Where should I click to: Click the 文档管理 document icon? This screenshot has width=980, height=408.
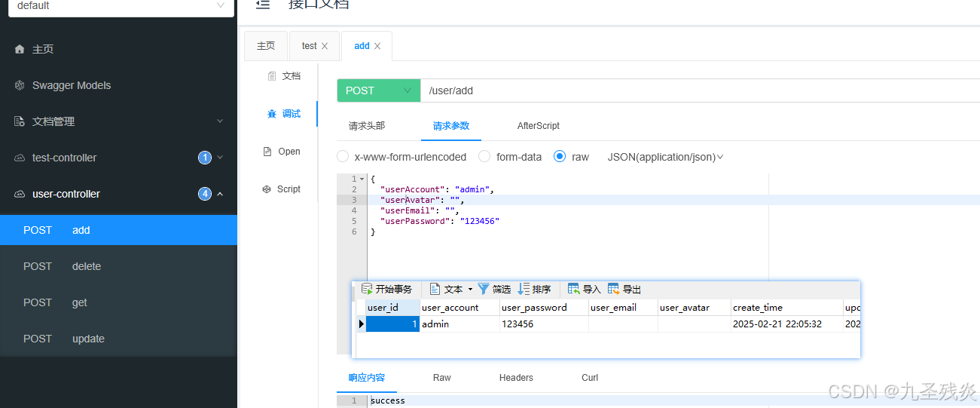point(20,121)
